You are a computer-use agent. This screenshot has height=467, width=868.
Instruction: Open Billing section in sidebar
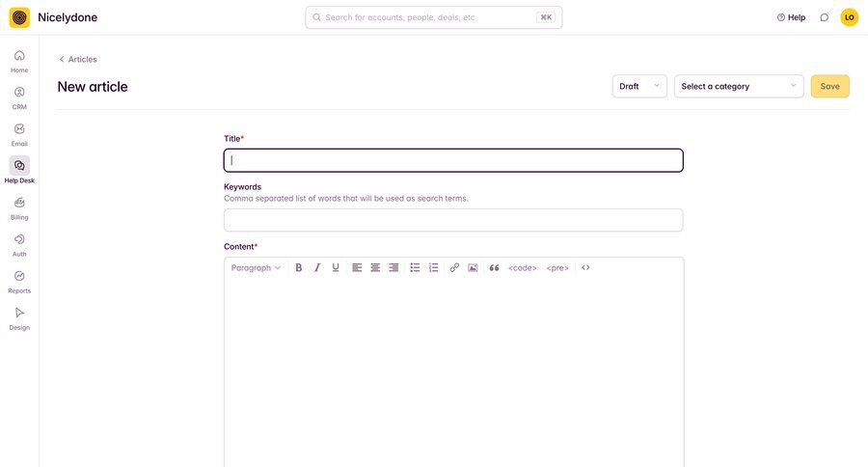pyautogui.click(x=19, y=208)
